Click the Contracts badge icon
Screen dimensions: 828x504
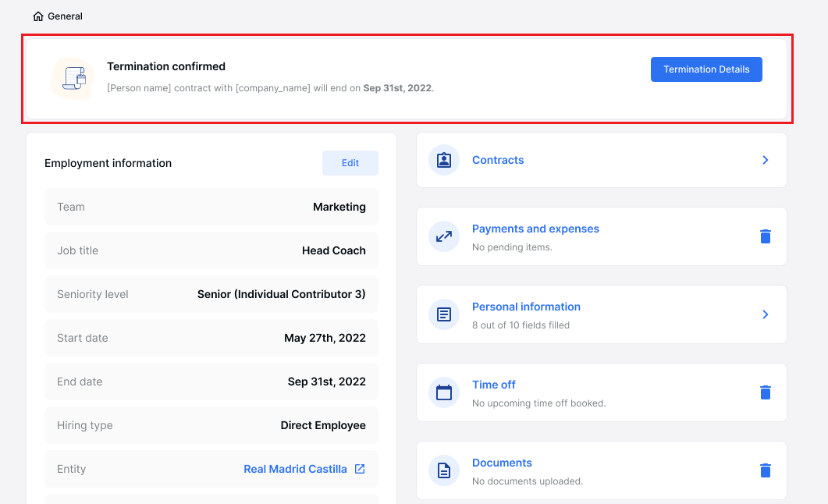(x=443, y=160)
